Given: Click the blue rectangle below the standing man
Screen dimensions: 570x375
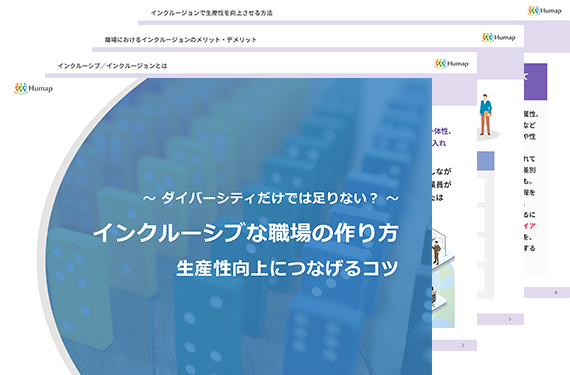Looking at the screenshot, I should click(x=485, y=161).
